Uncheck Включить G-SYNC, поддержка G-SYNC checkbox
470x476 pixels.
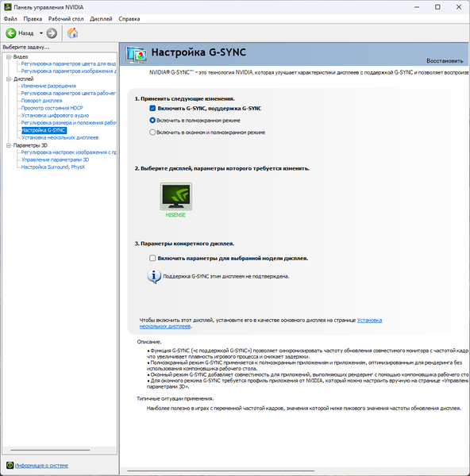(x=152, y=108)
